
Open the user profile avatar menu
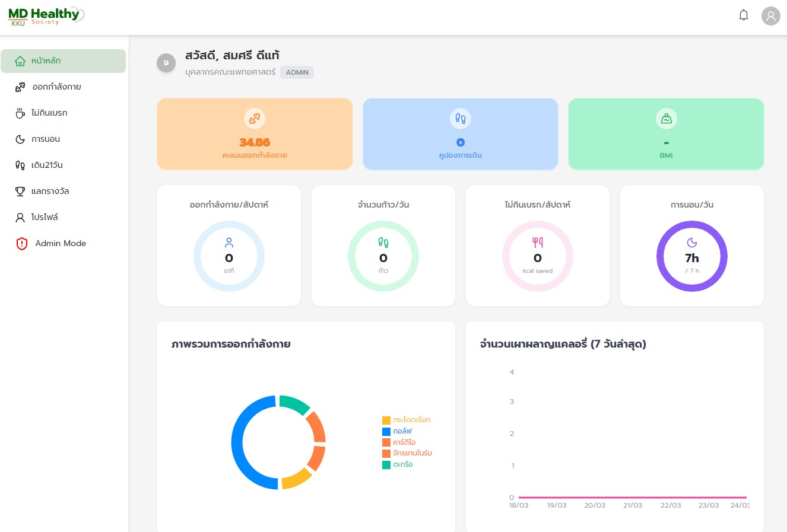(x=770, y=16)
